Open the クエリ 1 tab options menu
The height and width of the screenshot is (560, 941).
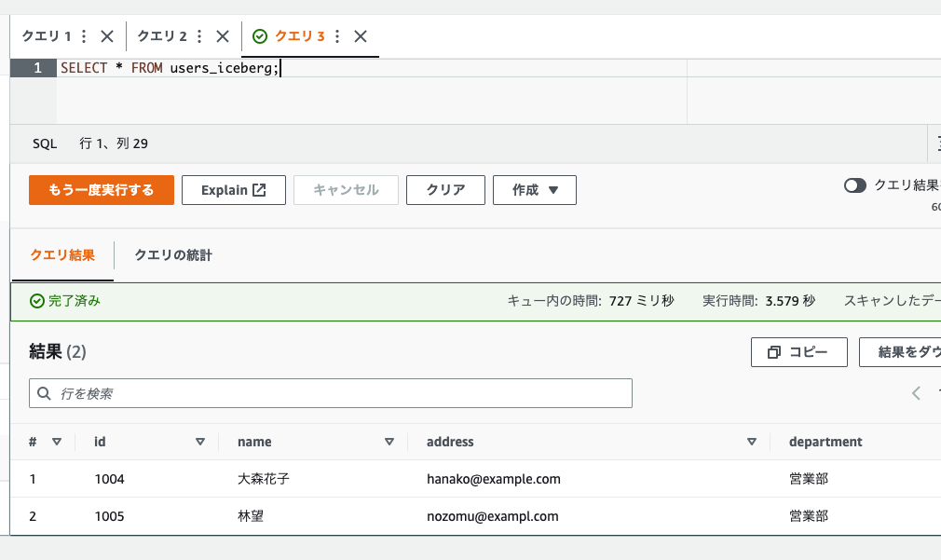point(84,36)
